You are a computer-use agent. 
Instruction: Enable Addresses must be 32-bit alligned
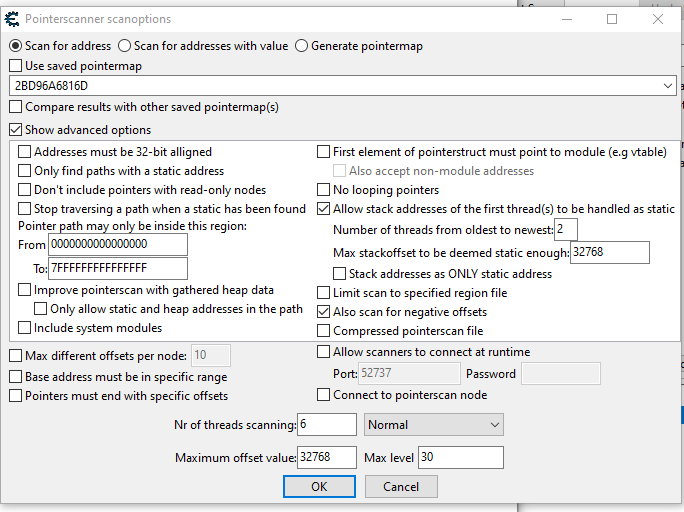25,152
